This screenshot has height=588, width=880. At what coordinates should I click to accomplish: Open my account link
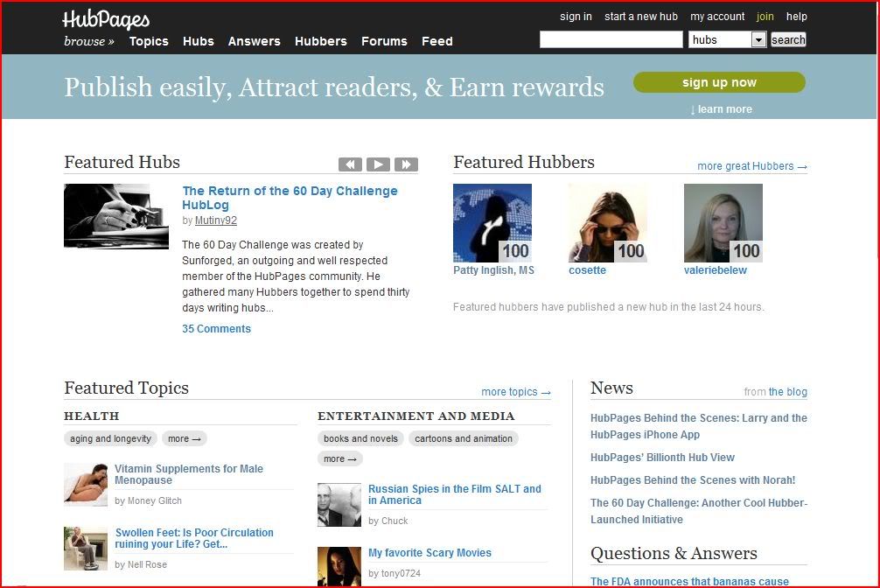(x=717, y=17)
